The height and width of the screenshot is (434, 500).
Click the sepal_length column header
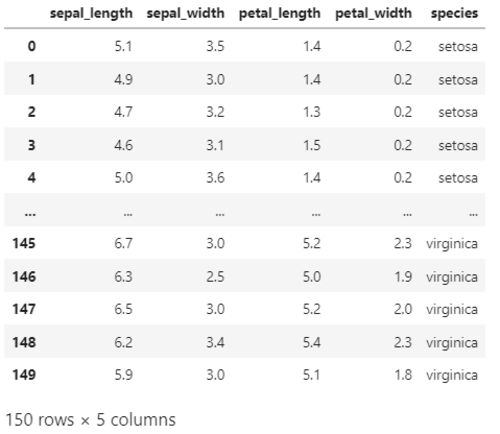(91, 14)
